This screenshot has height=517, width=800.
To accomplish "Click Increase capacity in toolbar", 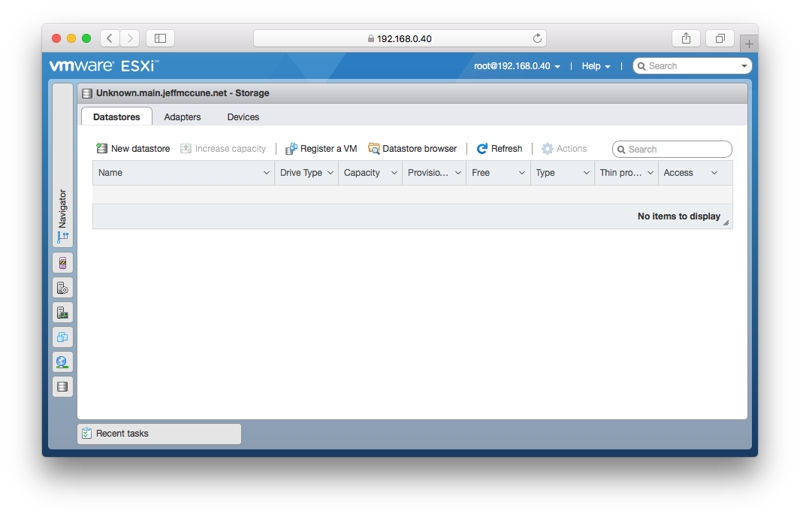I will tap(223, 149).
